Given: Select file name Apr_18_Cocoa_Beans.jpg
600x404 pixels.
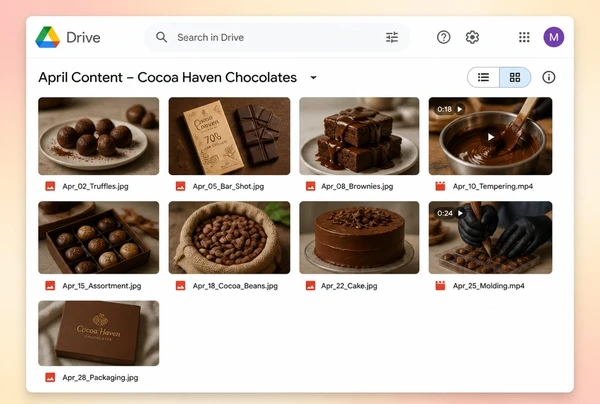Looking at the screenshot, I should [235, 286].
